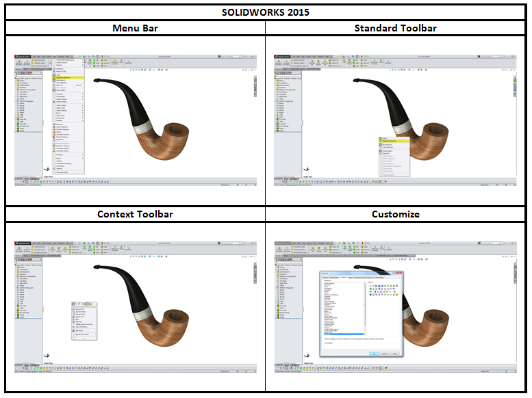The height and width of the screenshot is (398, 532).
Task: Select Origin in the Menu Bar screenshot's feature tree
Action: click(22, 98)
